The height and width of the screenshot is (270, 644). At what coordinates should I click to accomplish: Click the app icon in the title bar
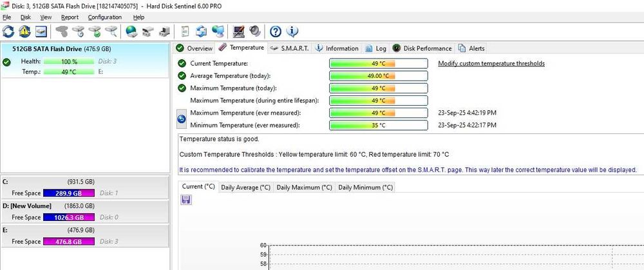click(x=5, y=6)
